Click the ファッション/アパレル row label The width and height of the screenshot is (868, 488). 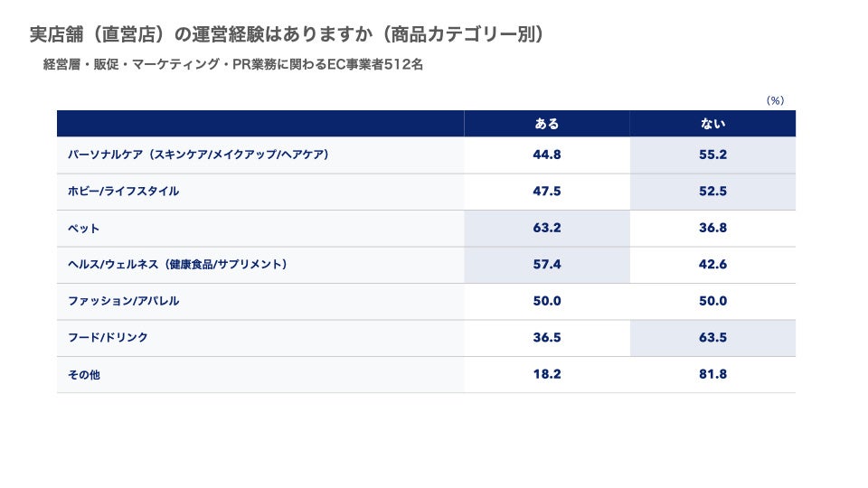coord(123,301)
